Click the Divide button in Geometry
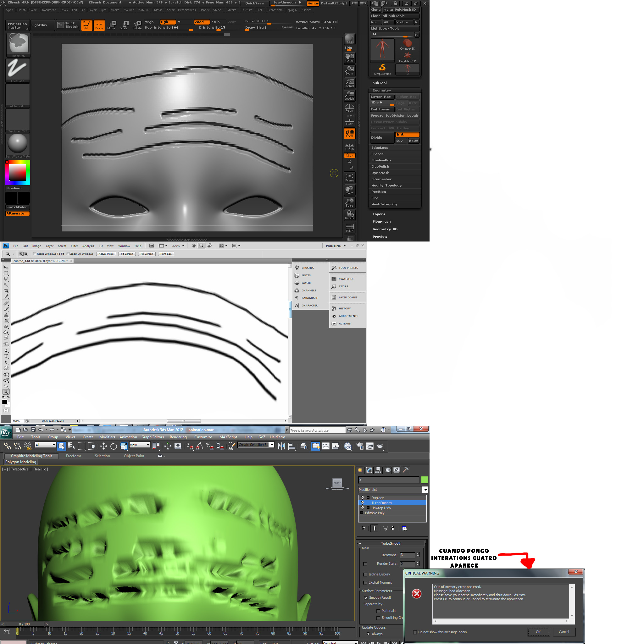 pos(382,138)
